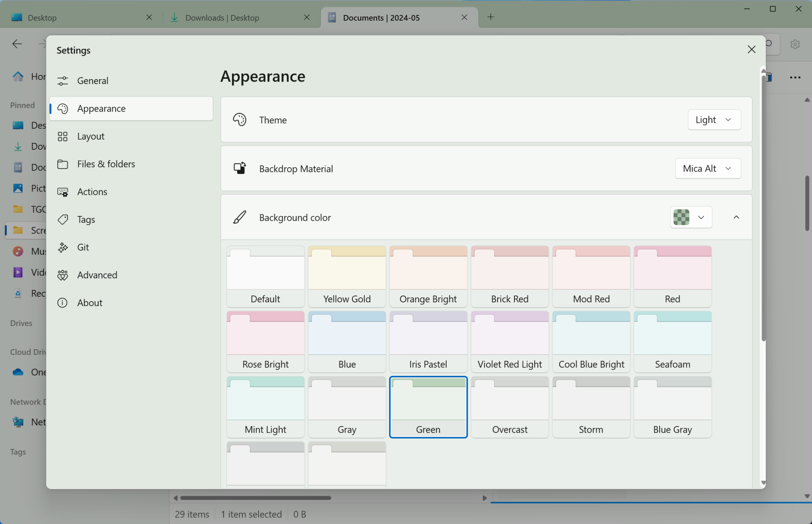Image resolution: width=812 pixels, height=524 pixels.
Task: Open the background color picker dropdown
Action: coord(691,217)
